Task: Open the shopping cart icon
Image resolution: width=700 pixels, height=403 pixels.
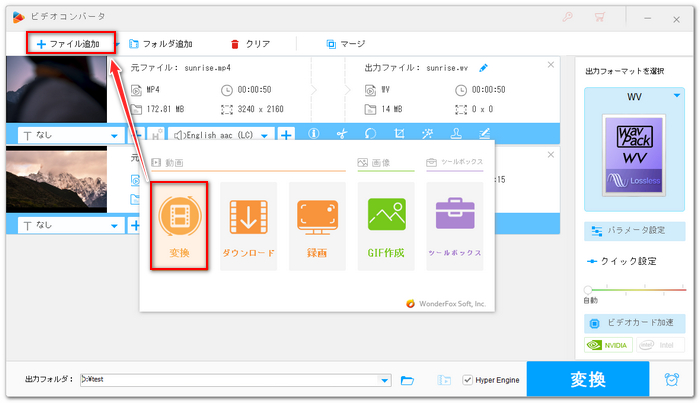Action: coord(599,17)
